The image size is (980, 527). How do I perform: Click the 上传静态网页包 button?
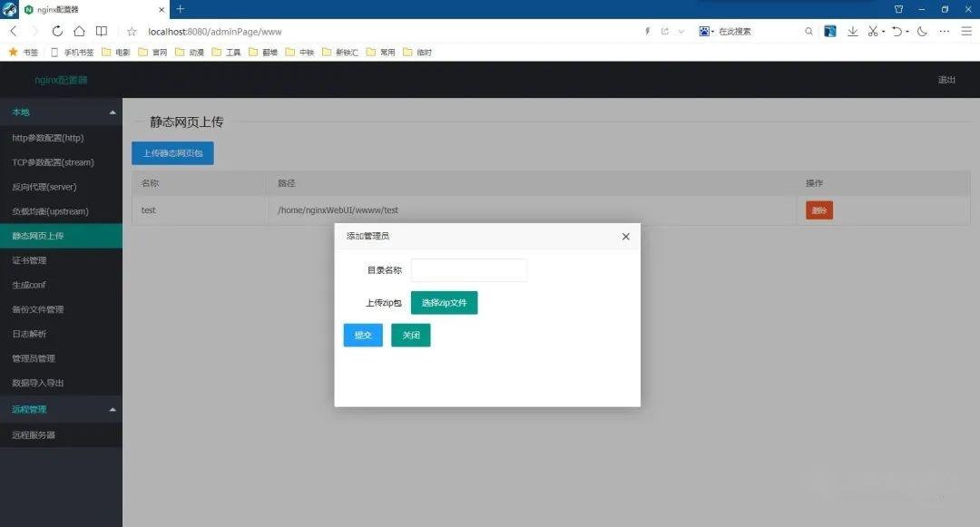172,152
